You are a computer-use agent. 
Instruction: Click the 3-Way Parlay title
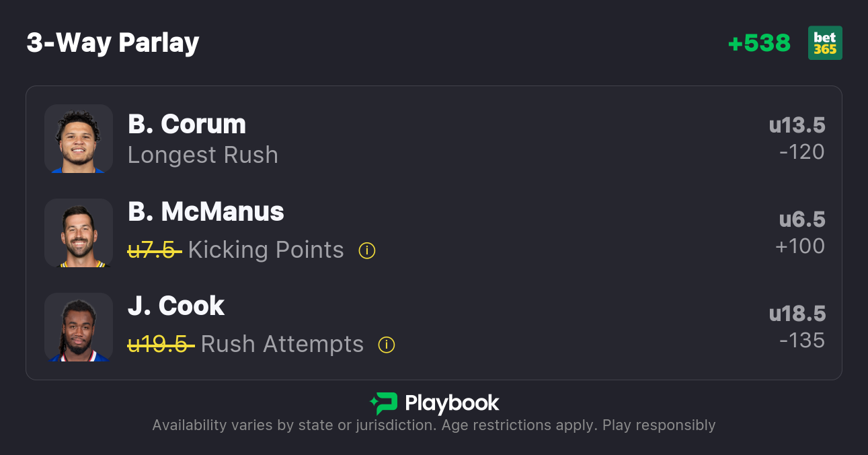tap(113, 43)
